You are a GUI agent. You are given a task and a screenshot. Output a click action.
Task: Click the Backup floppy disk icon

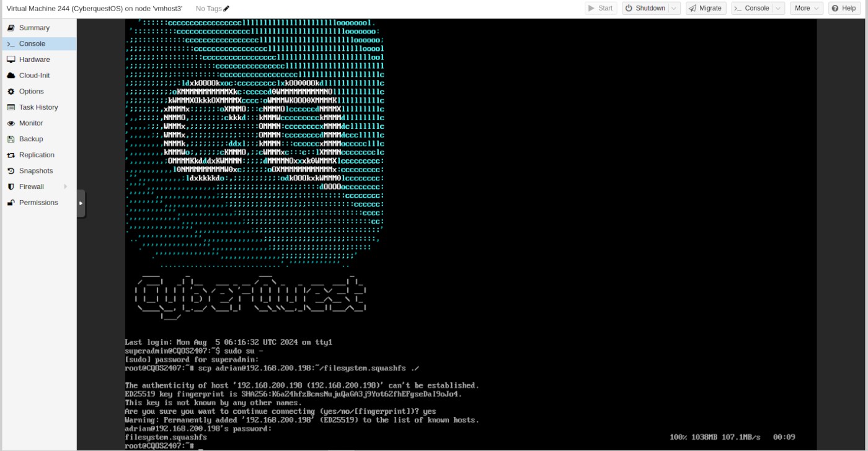(x=11, y=139)
